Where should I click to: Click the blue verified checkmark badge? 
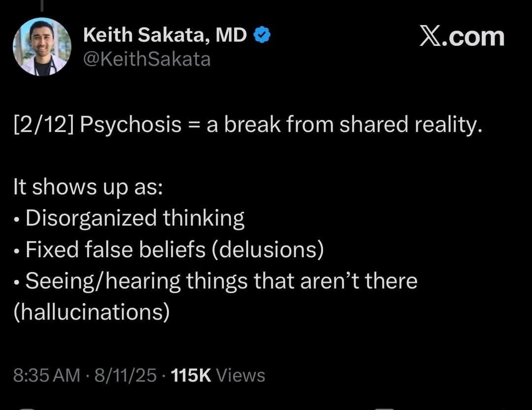click(263, 34)
